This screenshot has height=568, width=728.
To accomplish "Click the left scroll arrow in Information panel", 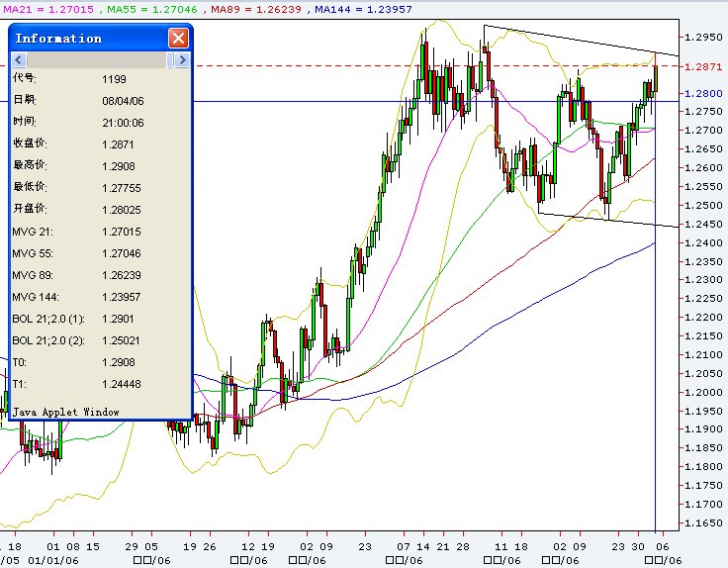I will (19, 60).
